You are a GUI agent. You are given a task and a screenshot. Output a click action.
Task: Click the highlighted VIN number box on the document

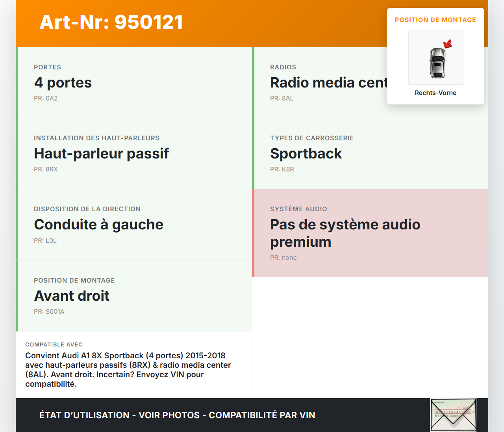(x=453, y=411)
